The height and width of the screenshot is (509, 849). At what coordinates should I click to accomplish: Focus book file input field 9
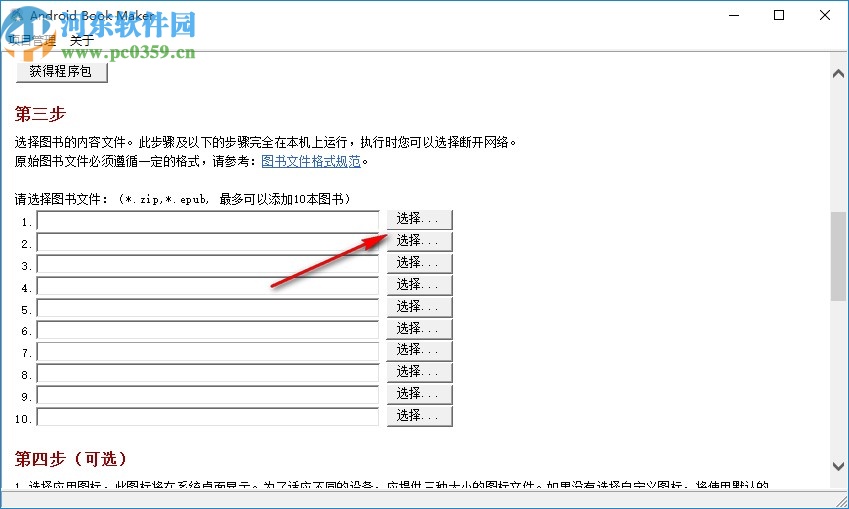point(208,396)
